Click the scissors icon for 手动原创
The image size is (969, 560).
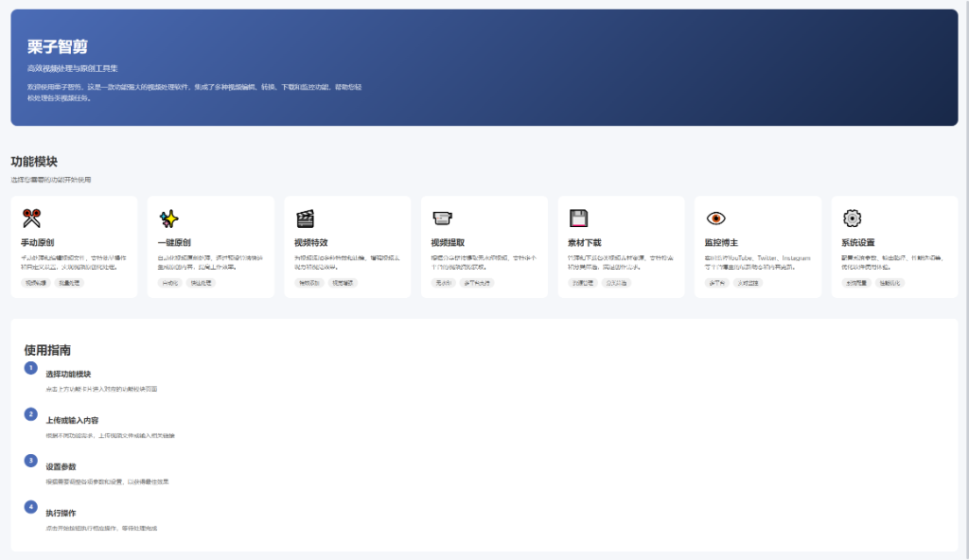coord(31,219)
